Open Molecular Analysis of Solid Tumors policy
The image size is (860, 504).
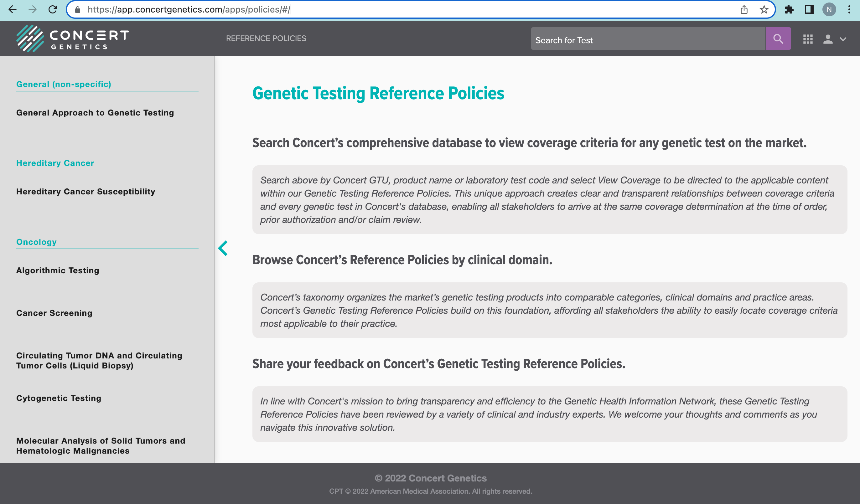point(101,446)
